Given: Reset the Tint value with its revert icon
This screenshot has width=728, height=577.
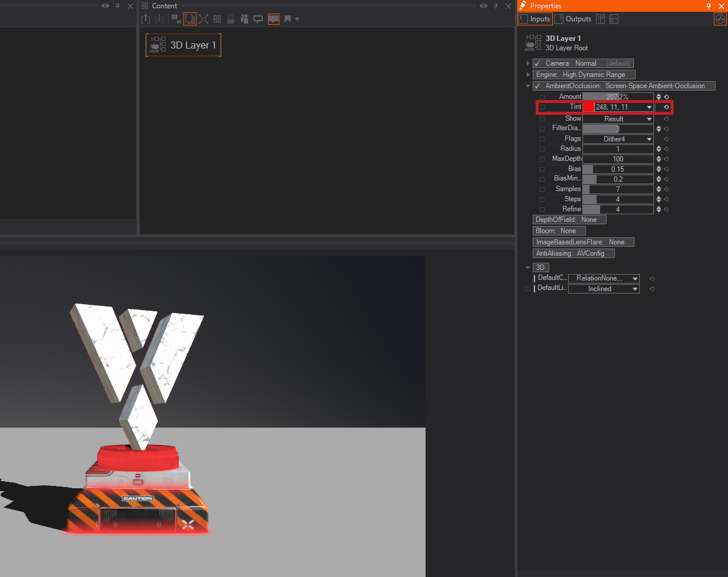Looking at the screenshot, I should pos(666,107).
